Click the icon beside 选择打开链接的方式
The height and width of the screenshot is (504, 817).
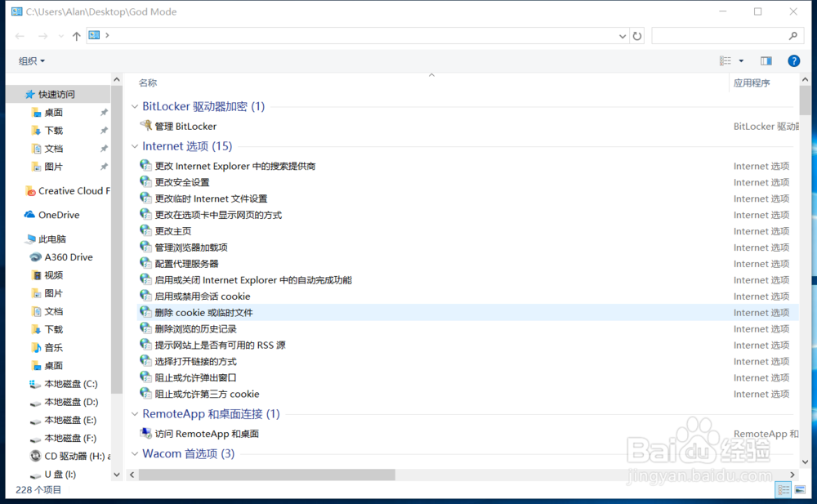click(x=146, y=361)
